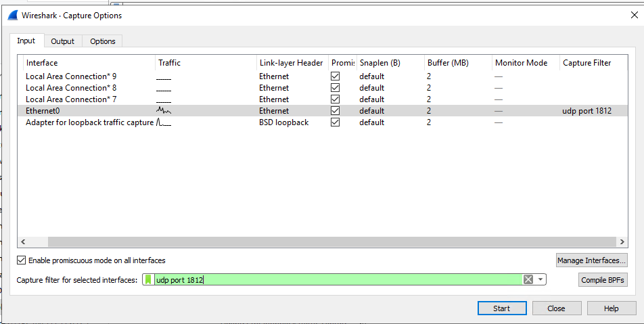Switch to the Options tab
This screenshot has height=324, width=644.
[x=103, y=41]
